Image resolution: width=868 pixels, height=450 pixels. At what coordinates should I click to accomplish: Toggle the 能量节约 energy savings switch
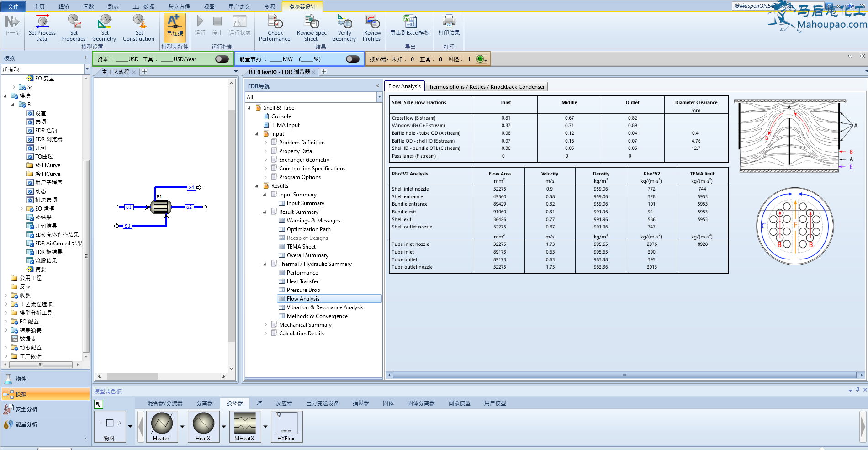tap(352, 59)
